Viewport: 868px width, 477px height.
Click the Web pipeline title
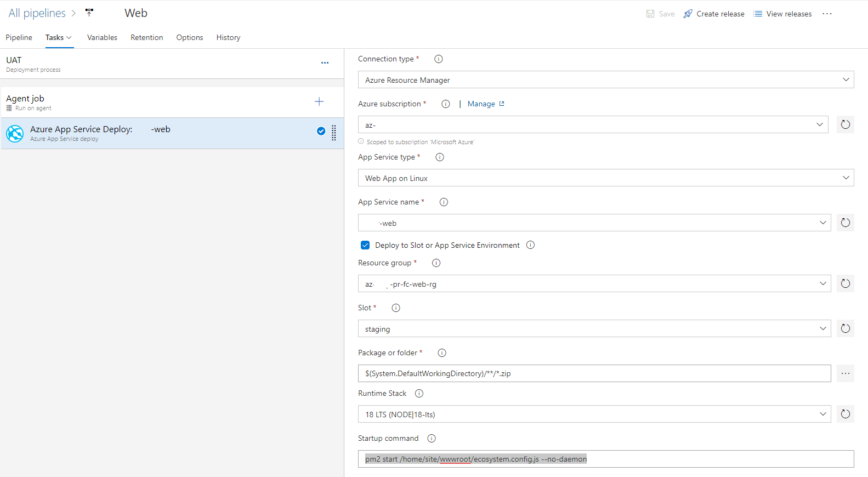pos(136,13)
